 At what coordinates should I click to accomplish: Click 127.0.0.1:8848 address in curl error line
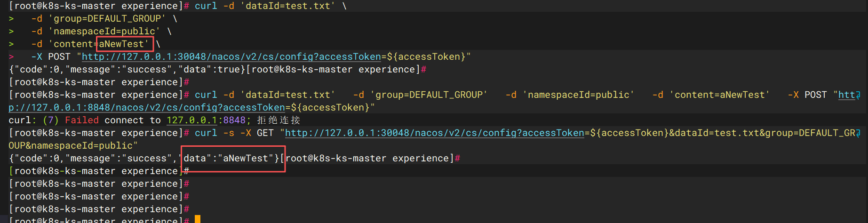[x=206, y=120]
